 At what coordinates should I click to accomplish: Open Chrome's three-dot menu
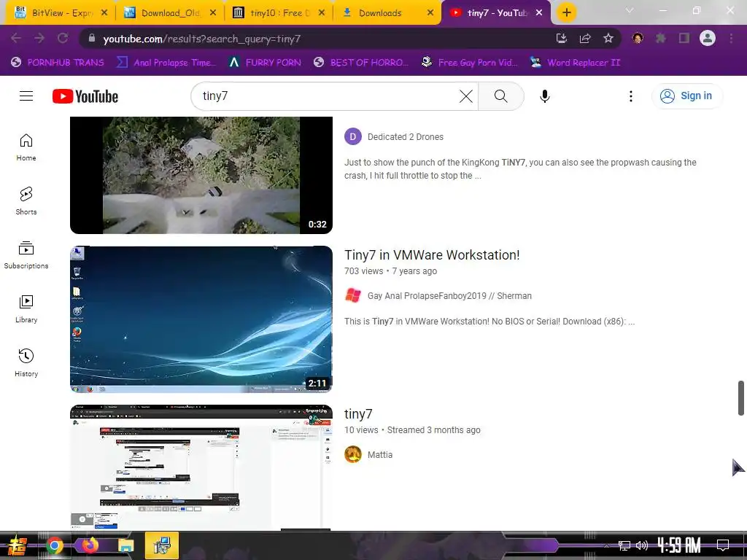coord(731,39)
